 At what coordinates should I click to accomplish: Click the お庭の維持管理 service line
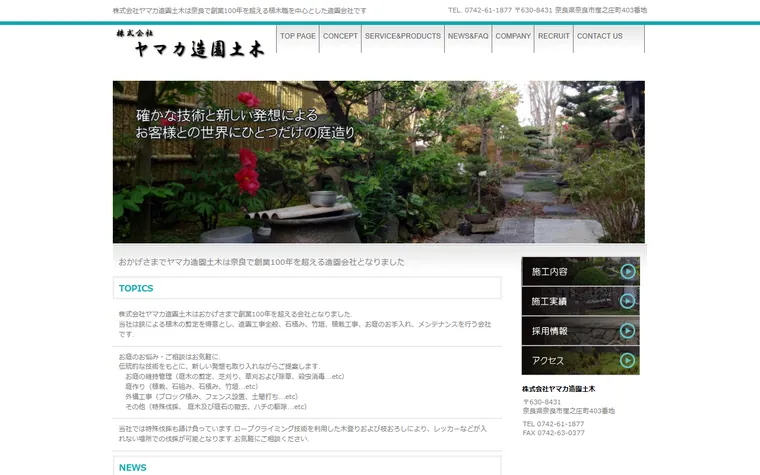tap(235, 377)
